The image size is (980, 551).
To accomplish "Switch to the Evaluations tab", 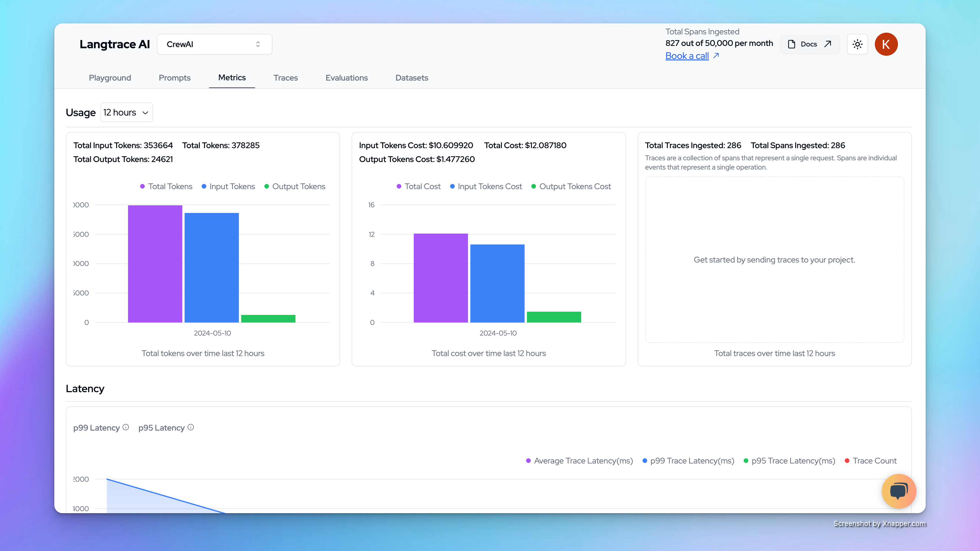I will 347,78.
